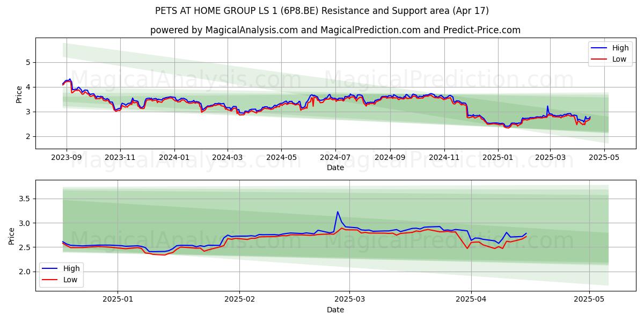Click the top chart 'Date' axis label
The width and height of the screenshot is (644, 322).
tap(335, 168)
